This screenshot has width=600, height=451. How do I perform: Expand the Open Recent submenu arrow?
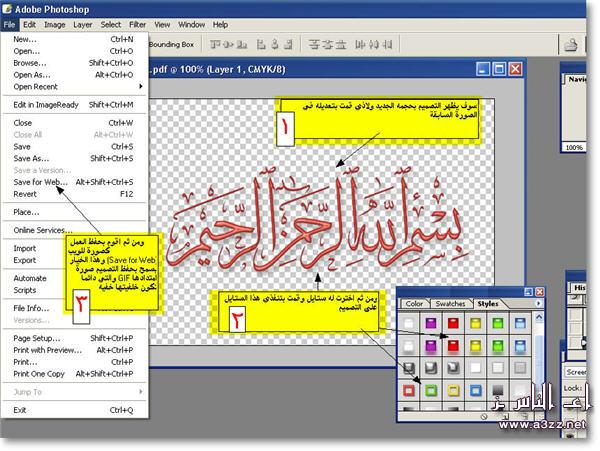[140, 86]
